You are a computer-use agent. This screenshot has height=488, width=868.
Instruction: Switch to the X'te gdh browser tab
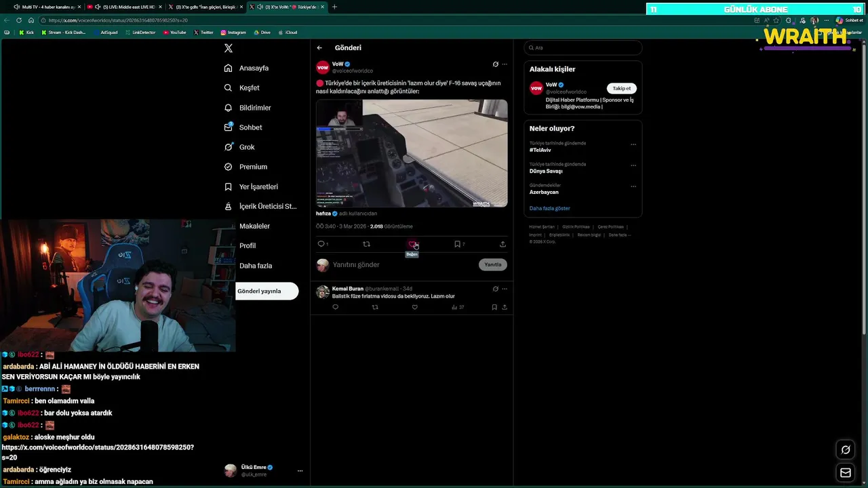pos(205,7)
